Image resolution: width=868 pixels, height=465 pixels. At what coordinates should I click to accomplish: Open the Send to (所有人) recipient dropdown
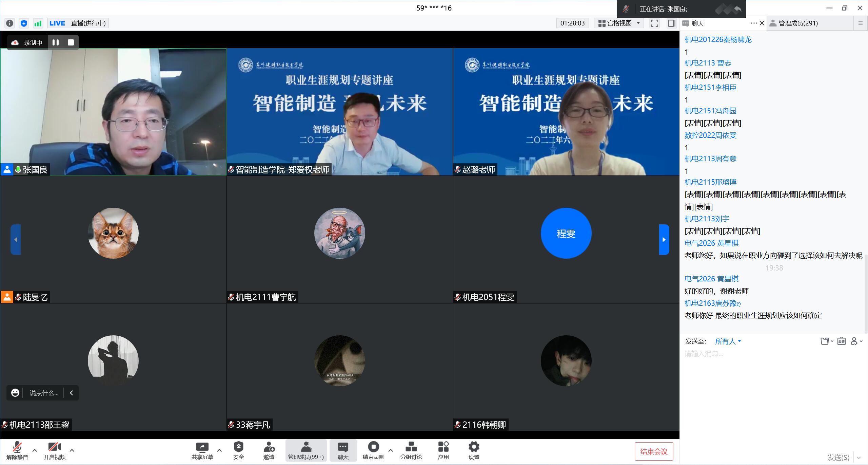[x=728, y=341]
